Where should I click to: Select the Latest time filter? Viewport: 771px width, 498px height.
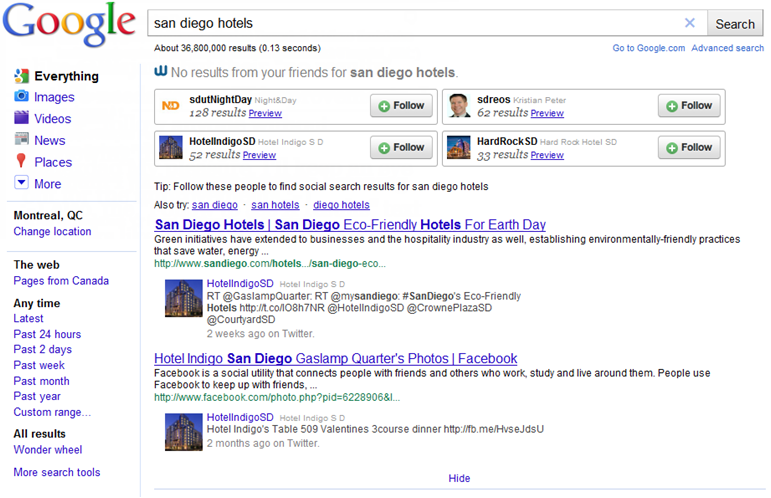pos(28,319)
